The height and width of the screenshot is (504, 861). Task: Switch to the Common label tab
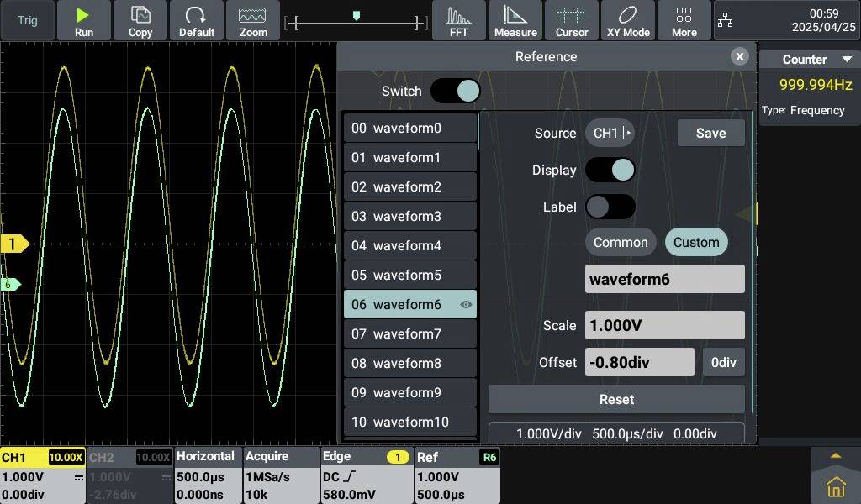[621, 242]
